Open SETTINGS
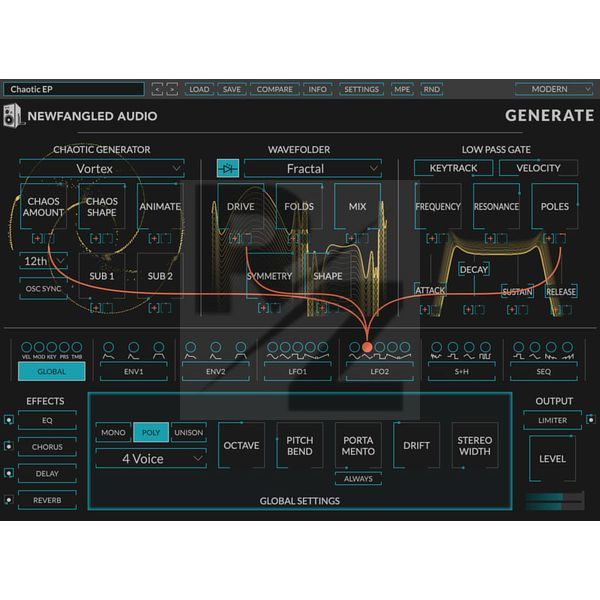Viewport: 600px width, 600px height. point(361,89)
